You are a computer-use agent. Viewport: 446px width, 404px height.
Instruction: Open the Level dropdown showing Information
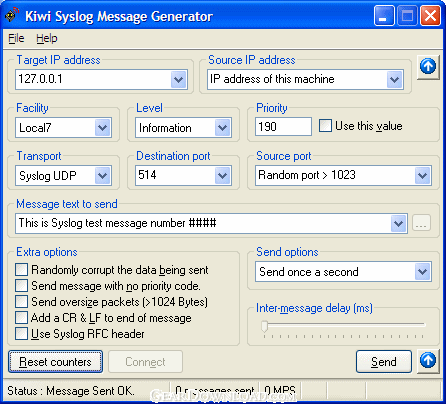point(222,128)
